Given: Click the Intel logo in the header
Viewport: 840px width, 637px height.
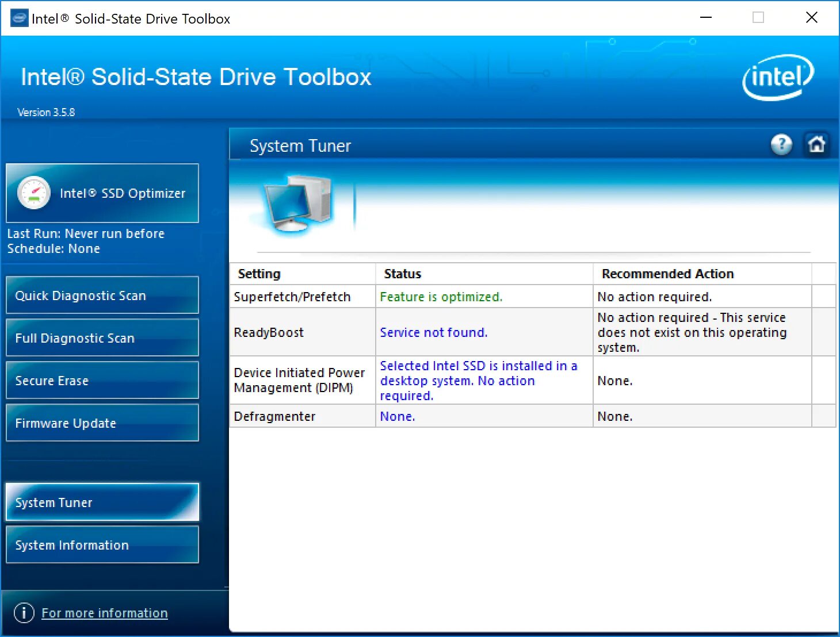Looking at the screenshot, I should click(x=778, y=76).
